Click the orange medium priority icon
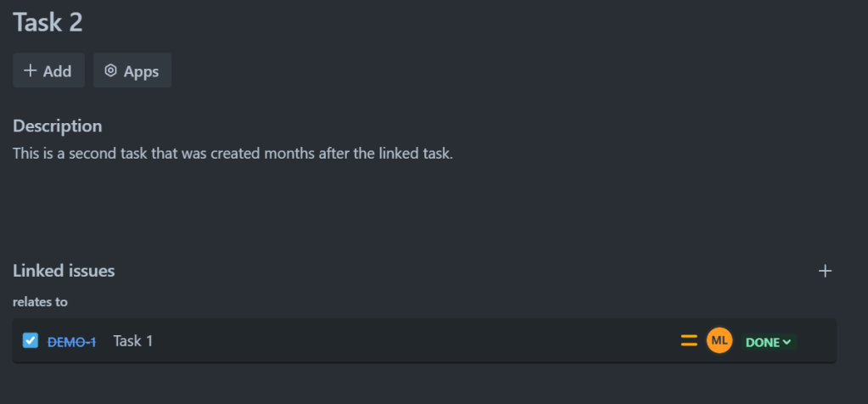Image resolution: width=868 pixels, height=404 pixels. [689, 341]
